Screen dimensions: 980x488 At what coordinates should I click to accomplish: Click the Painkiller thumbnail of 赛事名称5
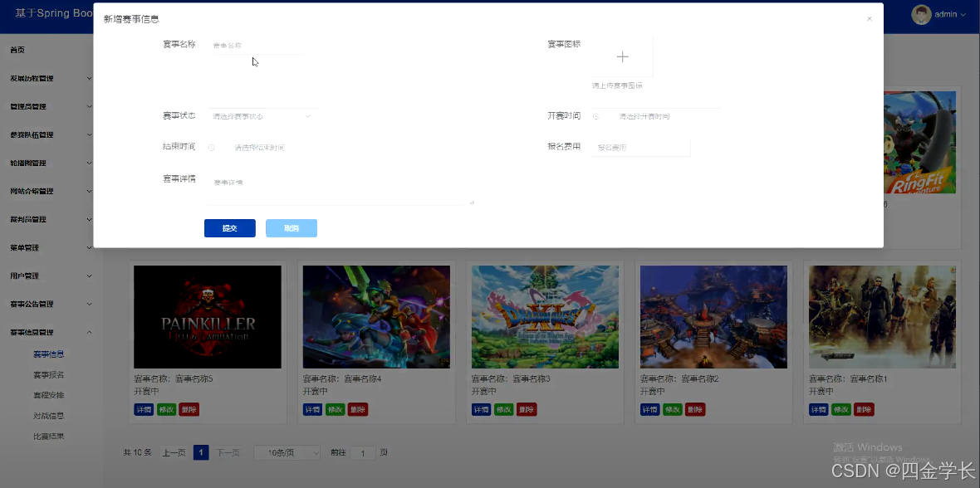coord(208,317)
